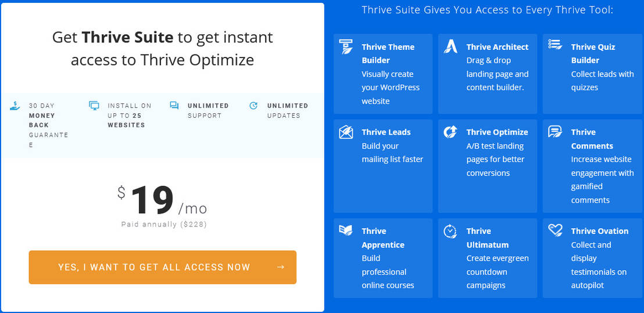Click the Paid annually ($228) note
The image size is (644, 313).
[164, 224]
